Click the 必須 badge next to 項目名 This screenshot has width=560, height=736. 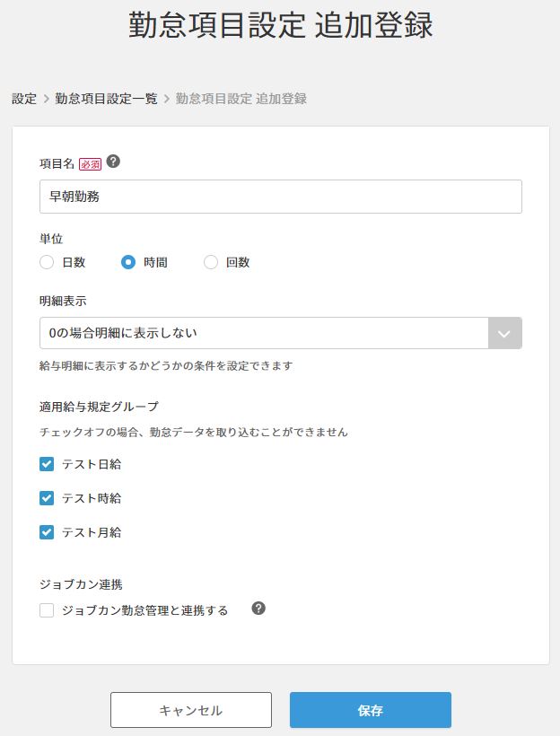click(x=91, y=164)
